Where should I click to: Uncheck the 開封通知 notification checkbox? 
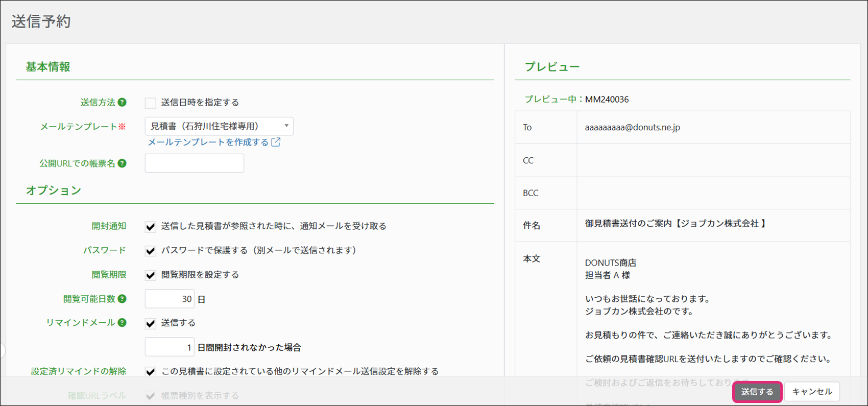150,226
